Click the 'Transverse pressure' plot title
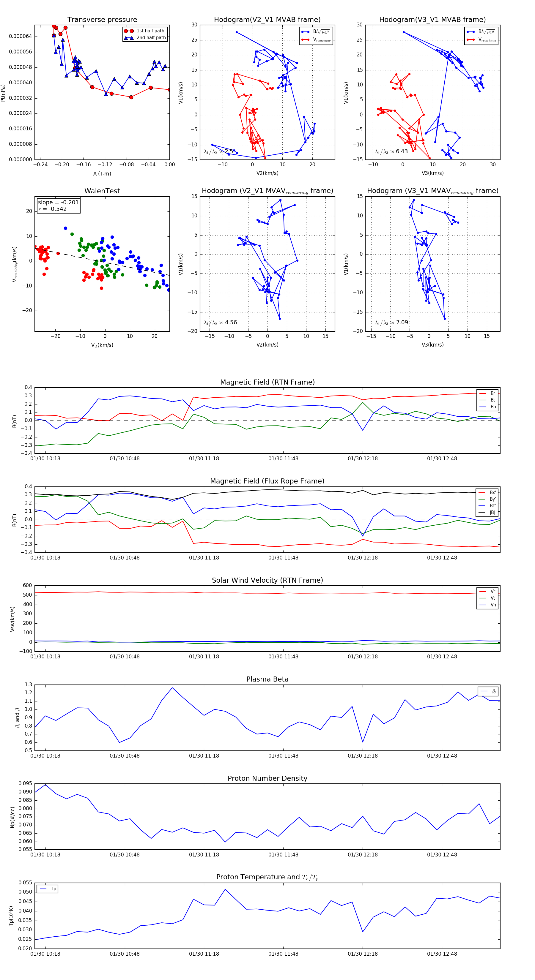535x980 pixels. pos(102,20)
